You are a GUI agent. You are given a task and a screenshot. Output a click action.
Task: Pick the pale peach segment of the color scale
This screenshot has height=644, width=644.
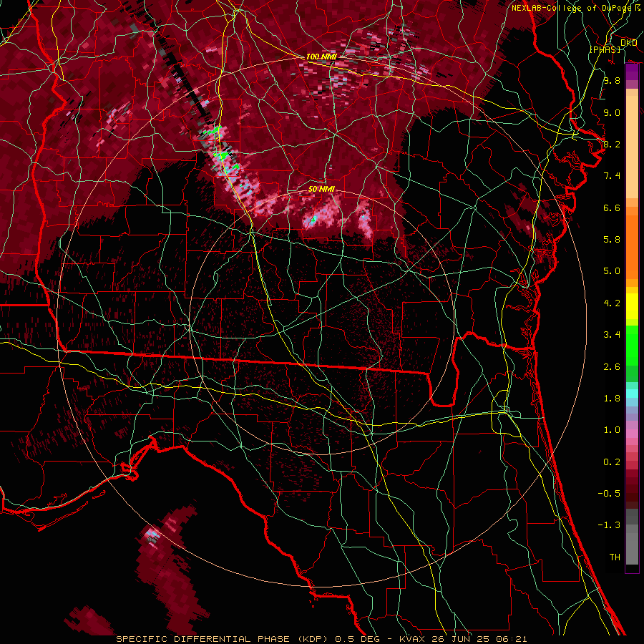pyautogui.click(x=632, y=147)
